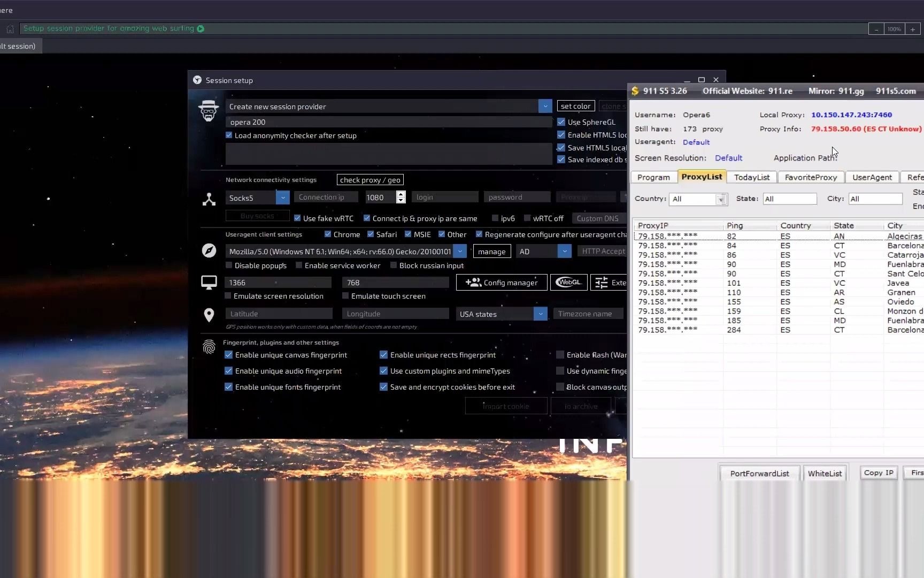Click the network connectivity node icon

pyautogui.click(x=209, y=199)
